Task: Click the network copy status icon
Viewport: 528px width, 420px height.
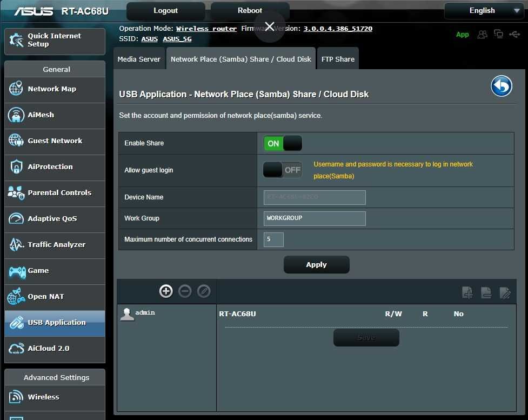Action: (x=498, y=34)
